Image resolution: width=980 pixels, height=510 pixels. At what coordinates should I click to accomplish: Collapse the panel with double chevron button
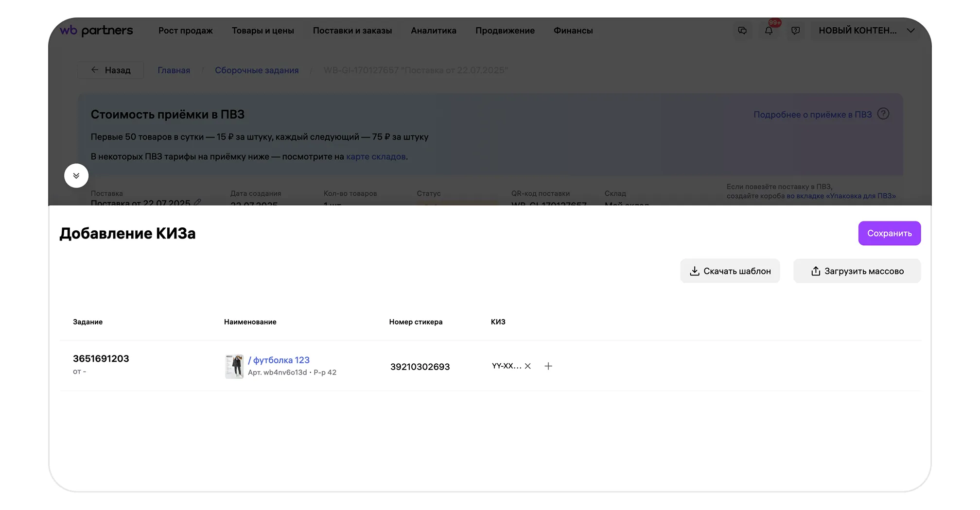point(76,176)
